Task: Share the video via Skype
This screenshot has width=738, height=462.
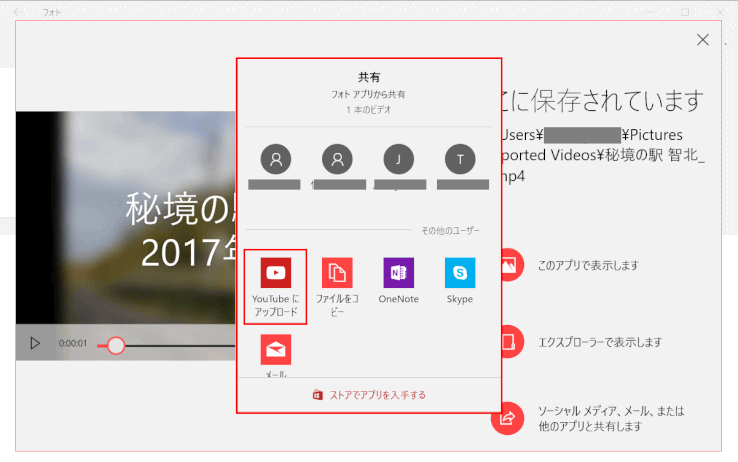Action: coord(460,281)
